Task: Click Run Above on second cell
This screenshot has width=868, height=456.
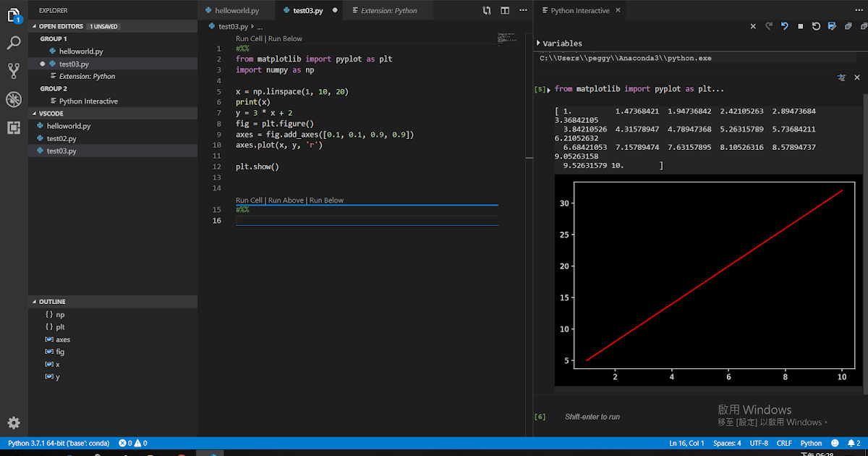Action: tap(286, 200)
